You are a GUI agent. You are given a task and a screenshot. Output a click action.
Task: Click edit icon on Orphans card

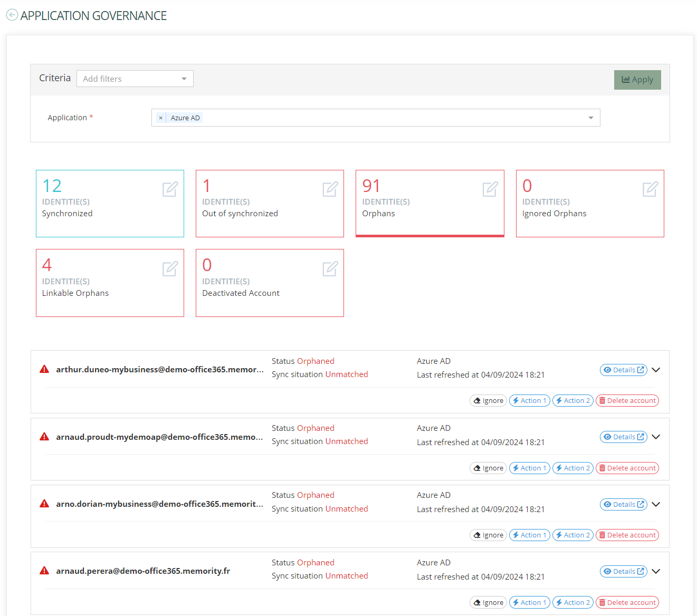click(x=490, y=189)
